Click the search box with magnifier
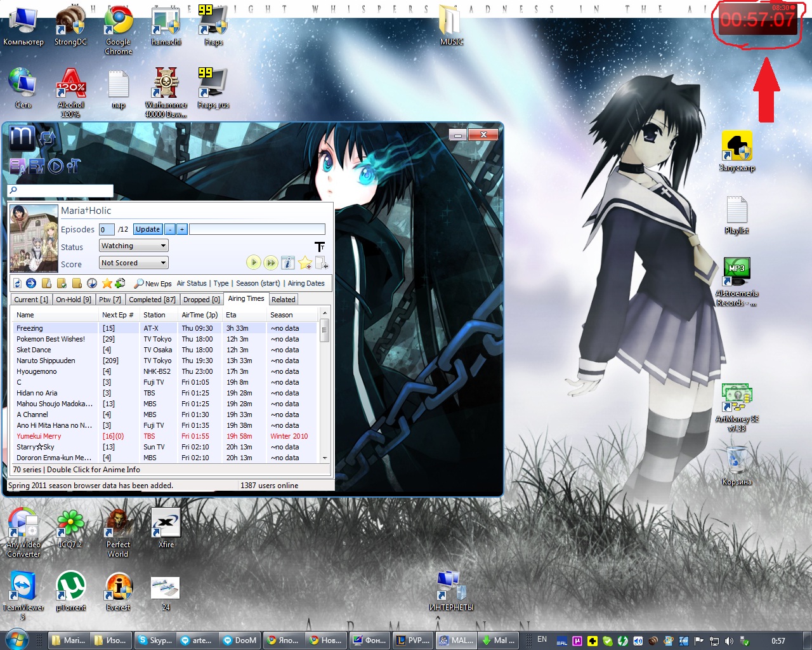Image resolution: width=812 pixels, height=650 pixels. (60, 190)
